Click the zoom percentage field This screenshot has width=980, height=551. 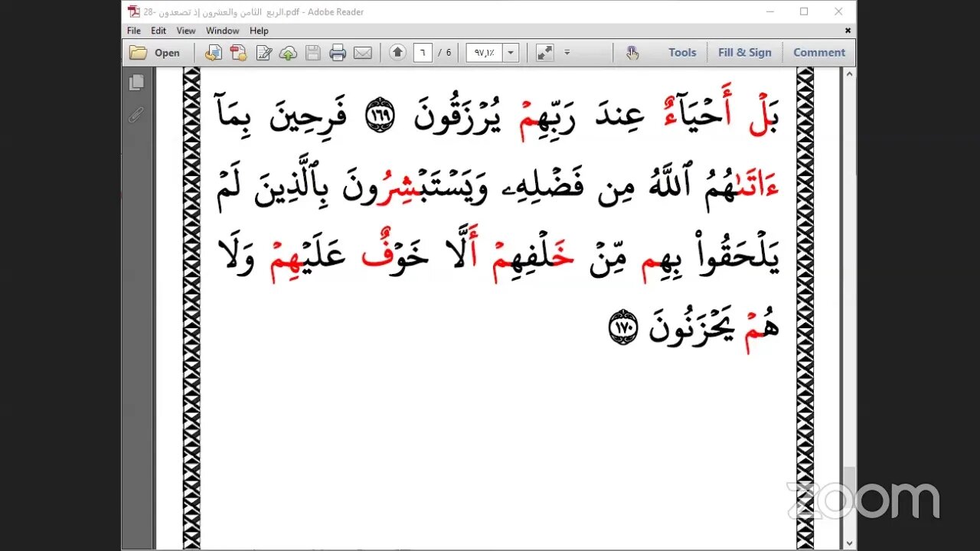pyautogui.click(x=484, y=53)
